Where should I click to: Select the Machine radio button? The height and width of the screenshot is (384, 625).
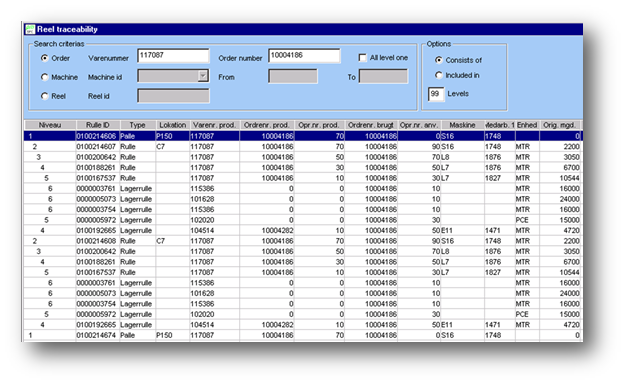pos(45,77)
